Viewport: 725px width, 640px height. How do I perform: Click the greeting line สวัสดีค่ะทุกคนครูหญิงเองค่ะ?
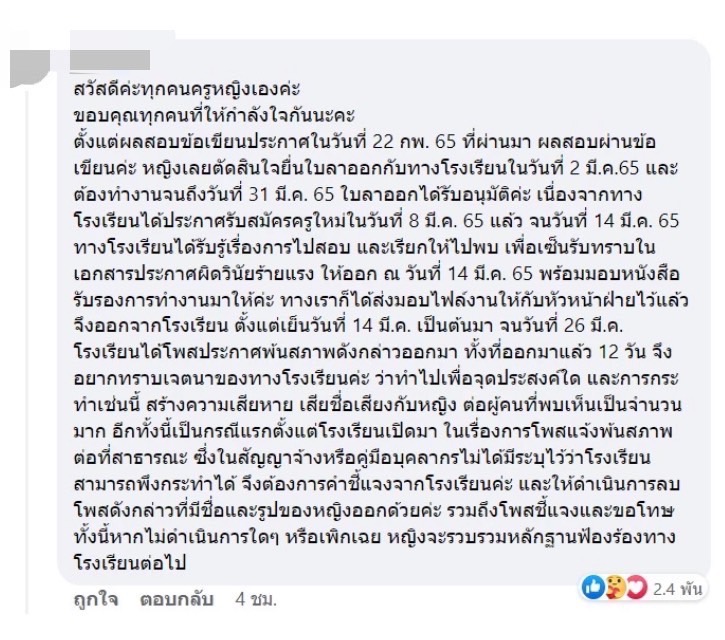(x=187, y=88)
